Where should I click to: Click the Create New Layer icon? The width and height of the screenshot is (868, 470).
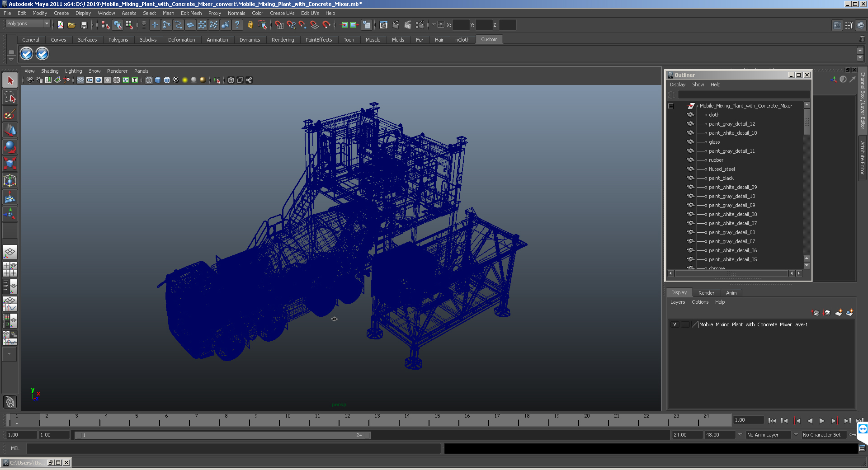coord(838,313)
